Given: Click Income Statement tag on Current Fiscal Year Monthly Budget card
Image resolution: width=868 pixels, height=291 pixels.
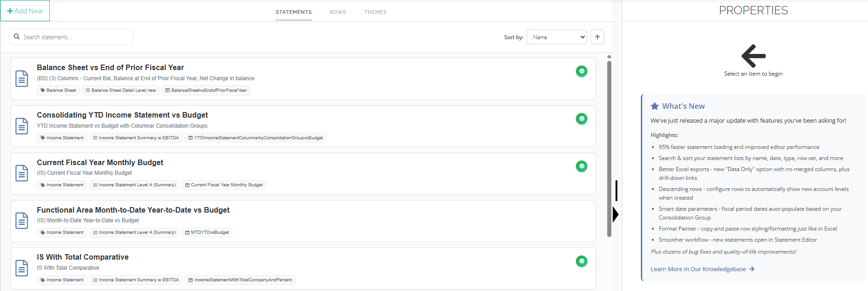Looking at the screenshot, I should (62, 185).
